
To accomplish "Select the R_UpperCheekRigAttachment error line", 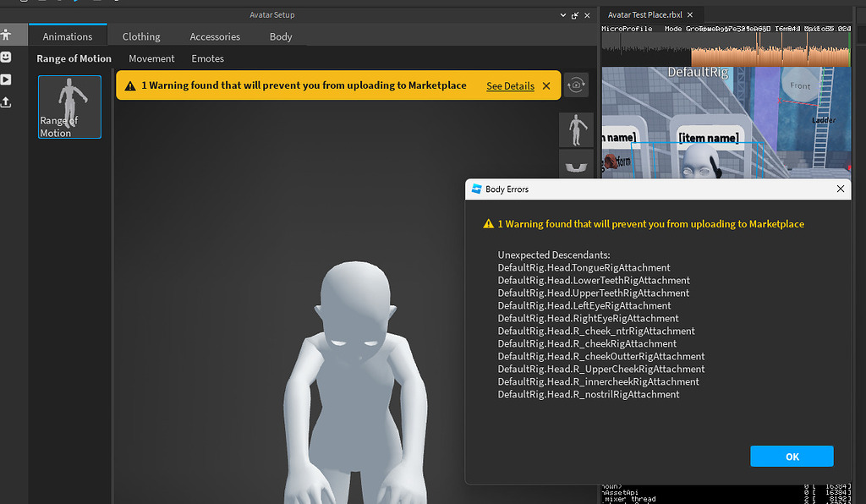I will click(601, 370).
